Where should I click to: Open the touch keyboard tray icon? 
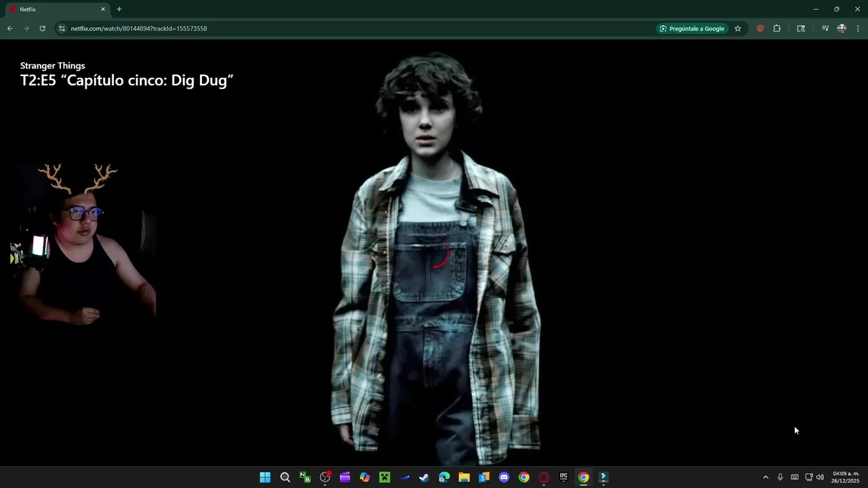coord(795,477)
